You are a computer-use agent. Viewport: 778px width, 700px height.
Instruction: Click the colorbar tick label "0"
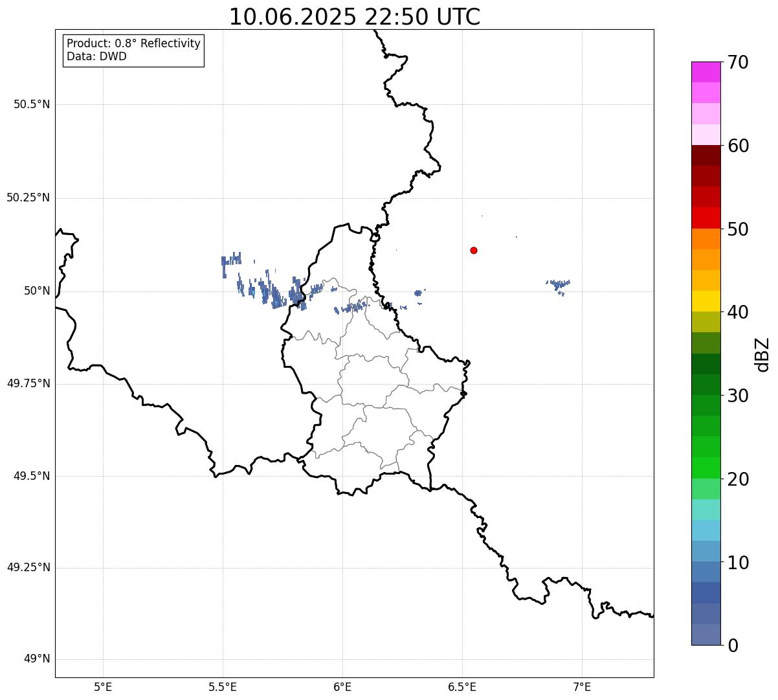(733, 646)
